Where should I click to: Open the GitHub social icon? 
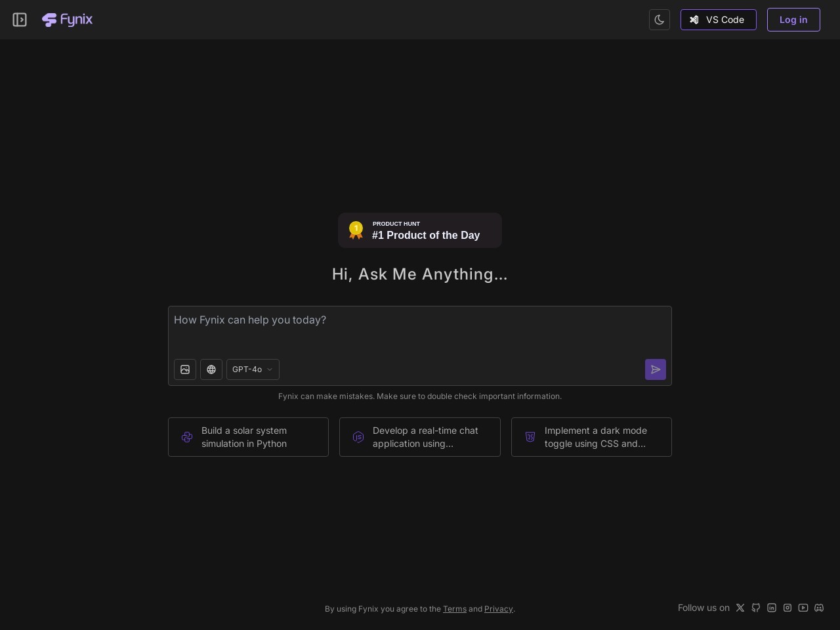(756, 608)
